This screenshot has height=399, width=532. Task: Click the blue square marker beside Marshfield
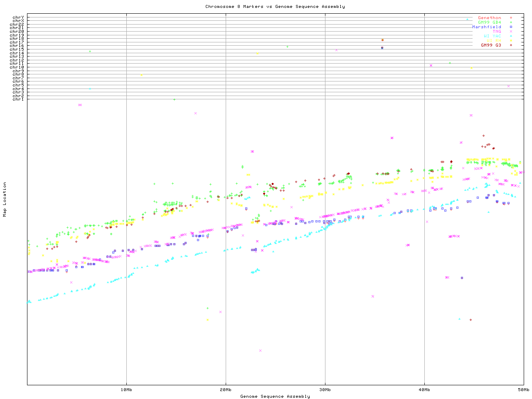tap(511, 27)
